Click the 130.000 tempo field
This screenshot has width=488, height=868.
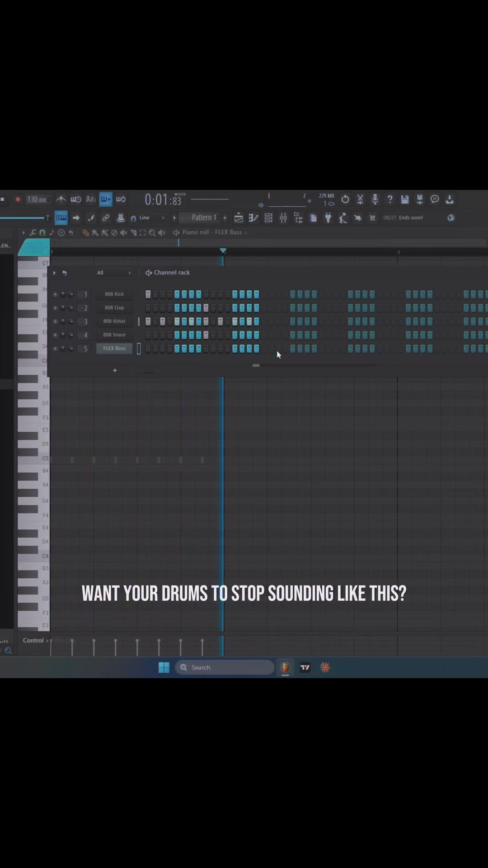click(37, 199)
